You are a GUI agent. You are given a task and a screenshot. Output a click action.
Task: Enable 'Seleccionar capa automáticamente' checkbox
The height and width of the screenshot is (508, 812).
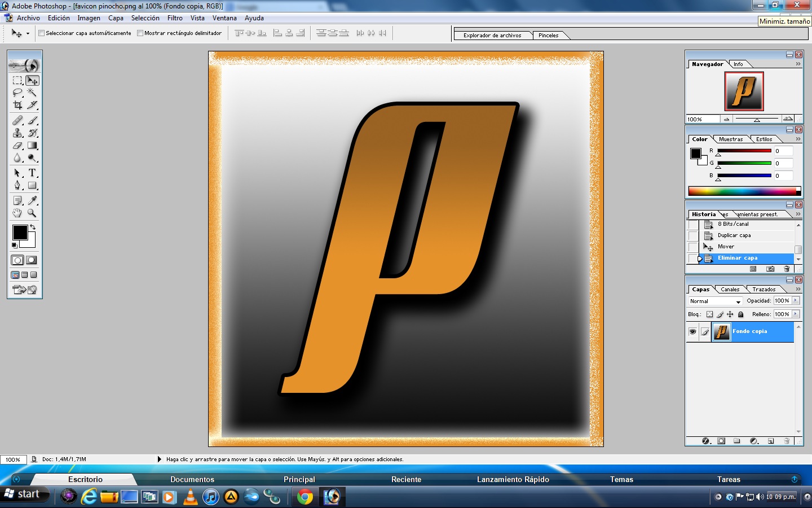click(x=41, y=33)
